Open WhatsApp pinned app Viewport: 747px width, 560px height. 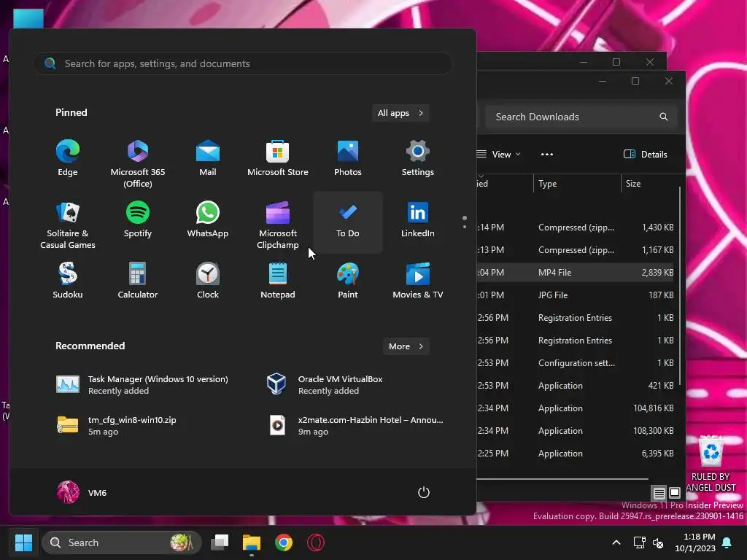pos(208,220)
